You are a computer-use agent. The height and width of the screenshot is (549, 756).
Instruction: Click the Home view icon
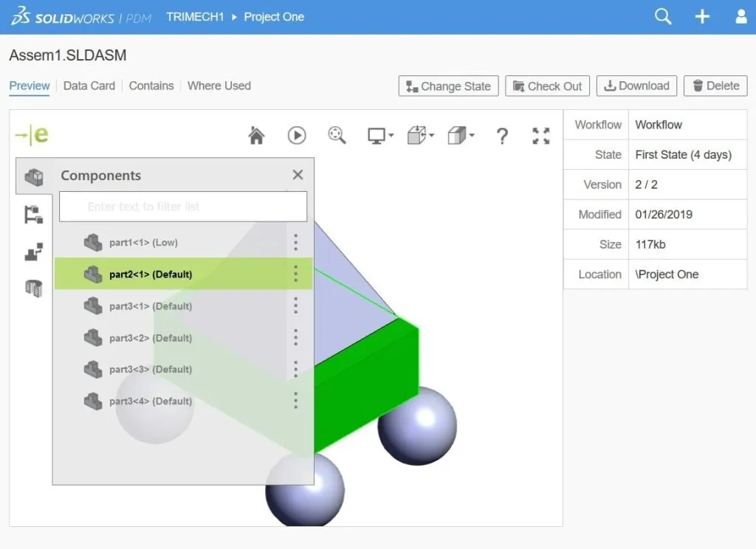point(256,136)
